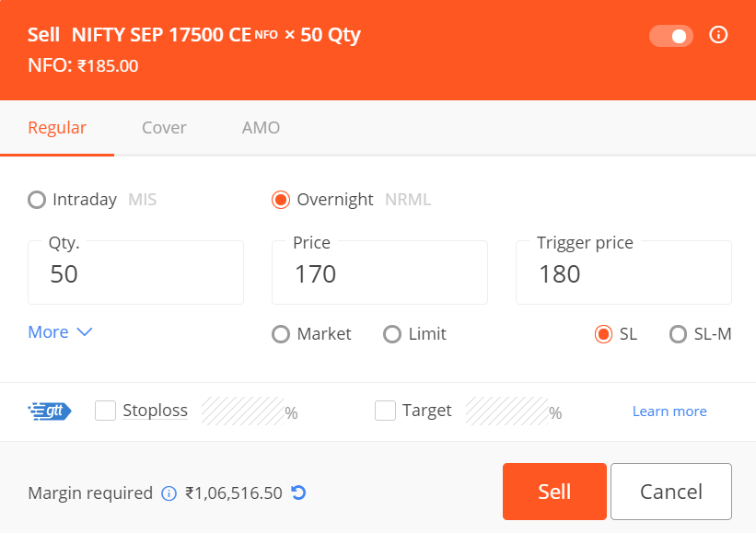756x533 pixels.
Task: Click the gtt logo icon
Action: click(50, 411)
